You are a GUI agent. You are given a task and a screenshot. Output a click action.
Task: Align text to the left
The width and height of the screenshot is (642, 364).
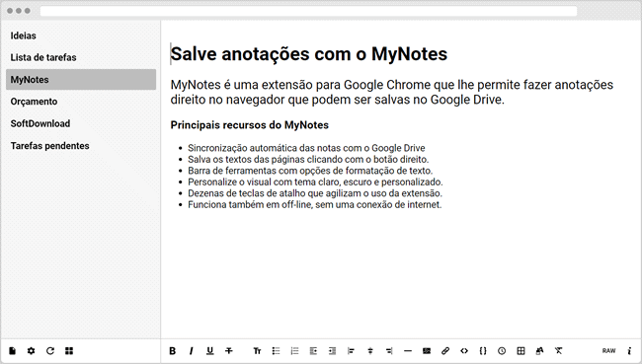click(351, 351)
